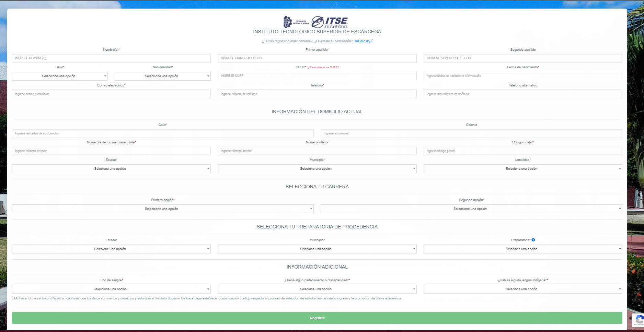
Task: Click the CURP input field
Action: tap(317, 76)
